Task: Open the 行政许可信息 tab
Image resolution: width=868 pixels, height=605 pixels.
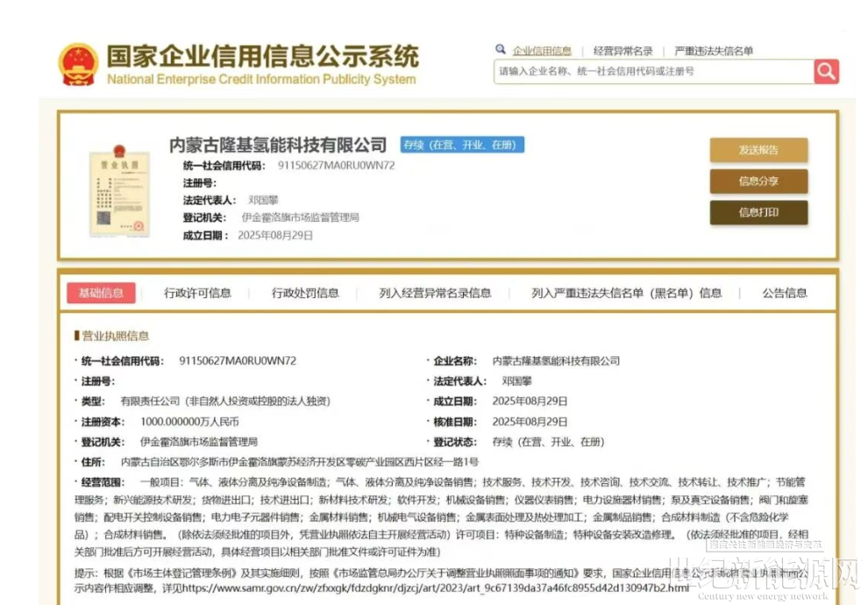Action: [197, 293]
